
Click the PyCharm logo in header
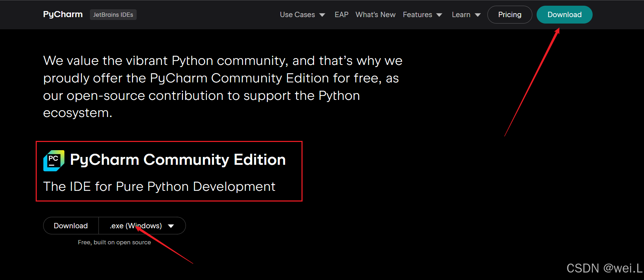(63, 14)
